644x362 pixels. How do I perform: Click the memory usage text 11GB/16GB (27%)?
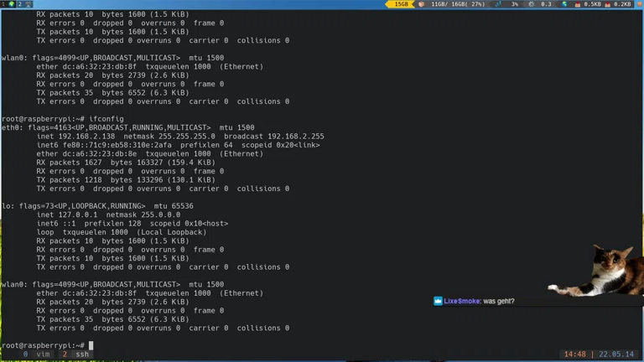pos(458,4)
